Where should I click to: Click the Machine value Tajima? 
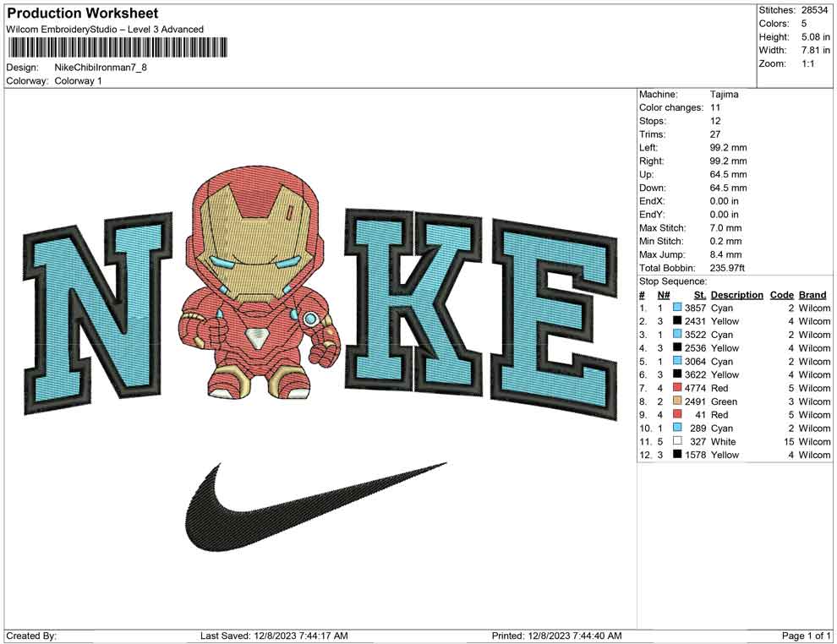(x=724, y=94)
